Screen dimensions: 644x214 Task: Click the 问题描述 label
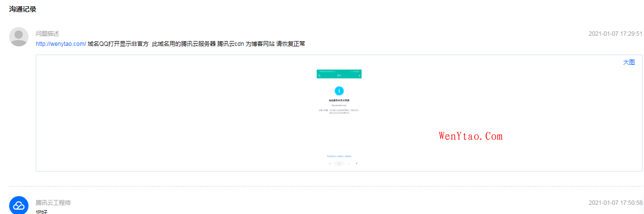(x=47, y=34)
